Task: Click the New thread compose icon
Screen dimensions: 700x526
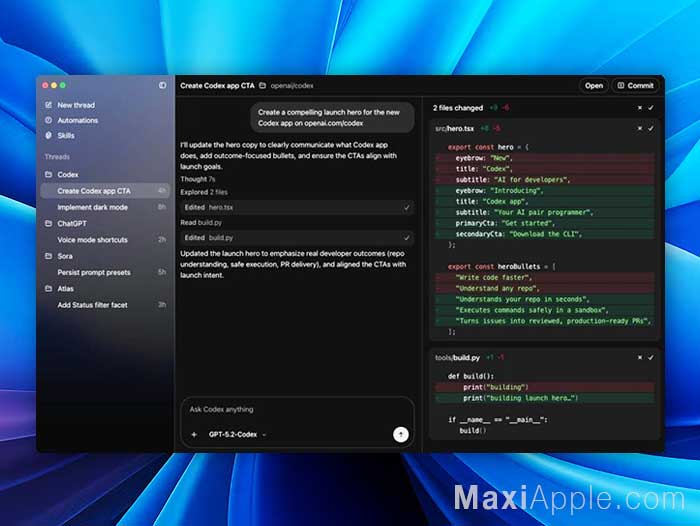Action: click(x=48, y=105)
